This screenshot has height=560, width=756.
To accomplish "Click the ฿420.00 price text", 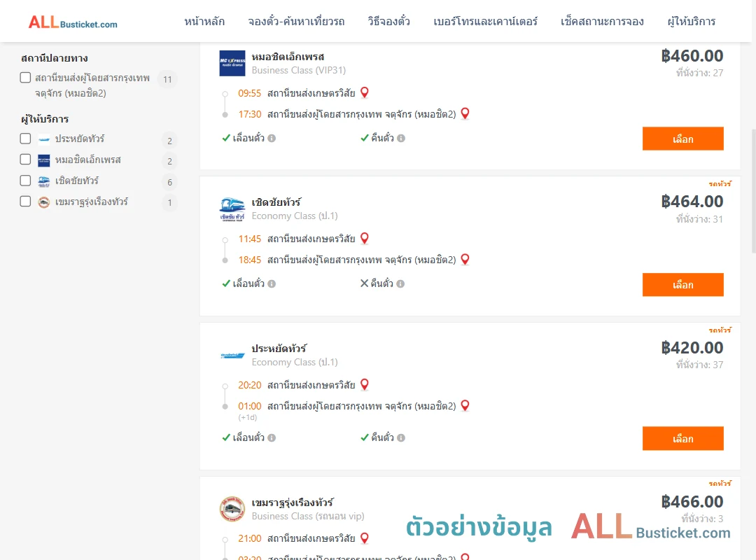I will (x=692, y=348).
